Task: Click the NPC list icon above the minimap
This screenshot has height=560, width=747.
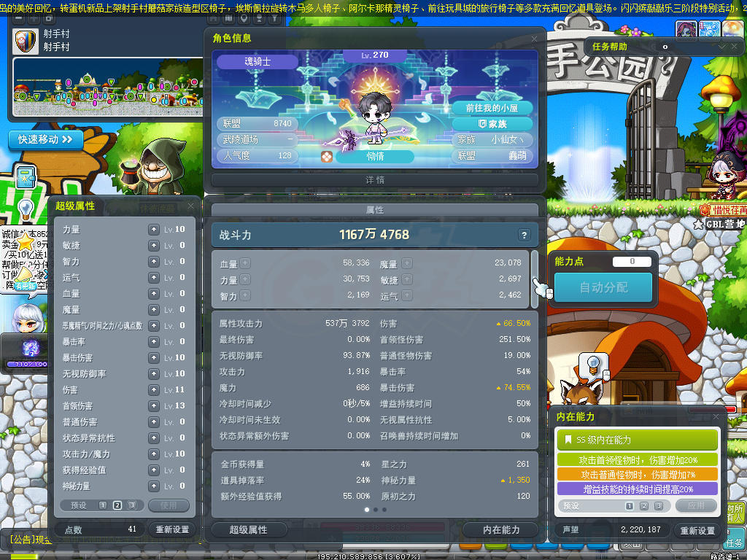Action: [259, 18]
